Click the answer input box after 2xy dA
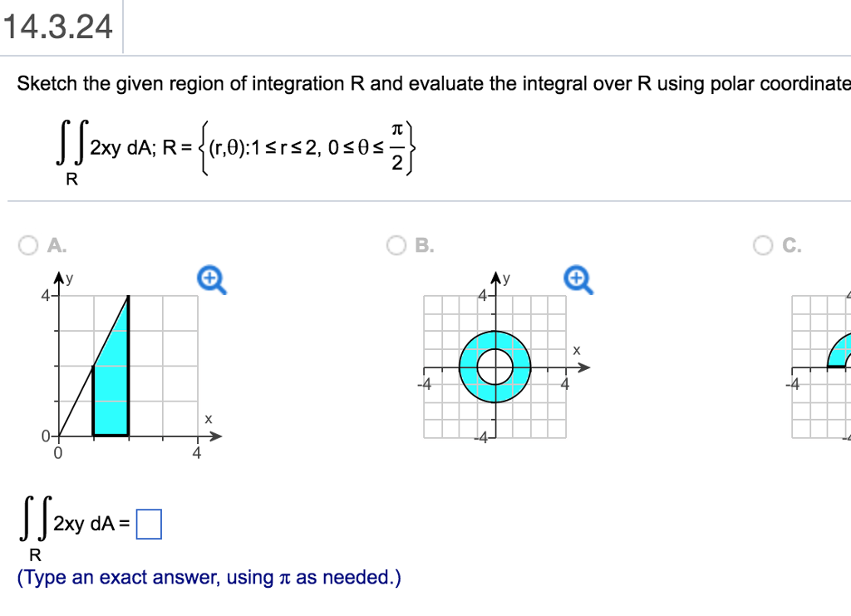The width and height of the screenshot is (851, 616). pos(150,523)
